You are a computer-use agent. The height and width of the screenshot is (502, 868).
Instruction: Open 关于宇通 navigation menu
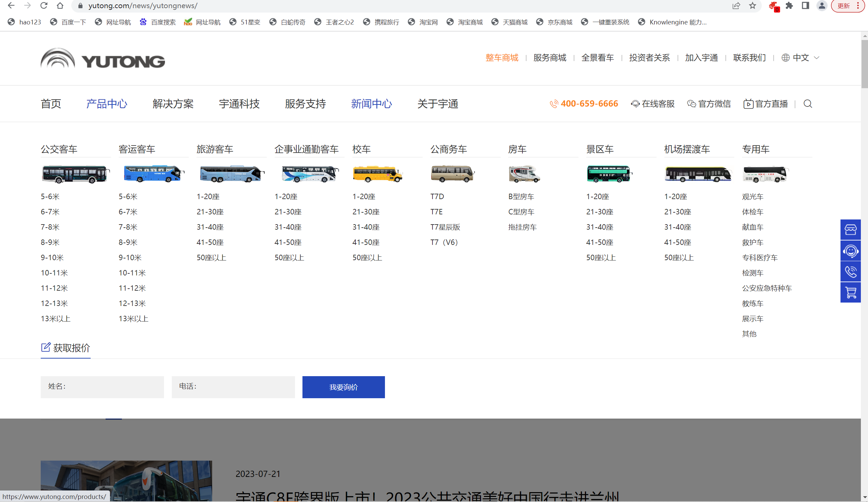tap(438, 103)
